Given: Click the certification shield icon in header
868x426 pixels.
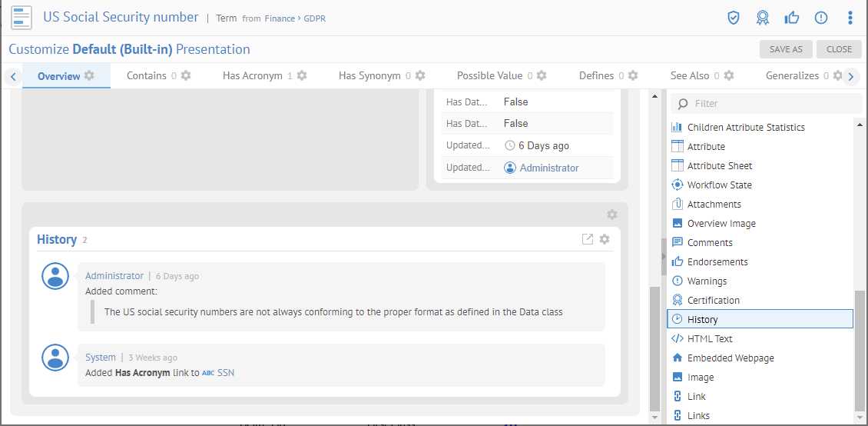Looking at the screenshot, I should coord(734,18).
